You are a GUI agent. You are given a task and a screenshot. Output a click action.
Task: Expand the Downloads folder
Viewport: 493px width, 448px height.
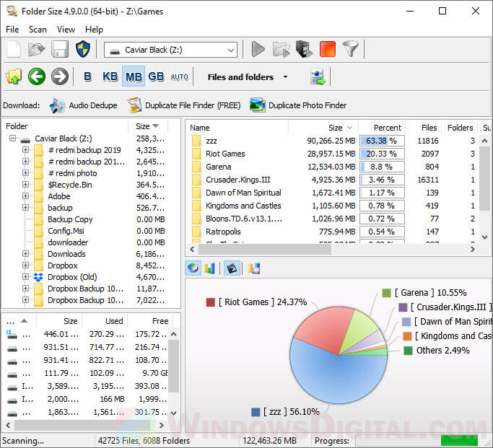pyautogui.click(x=25, y=253)
